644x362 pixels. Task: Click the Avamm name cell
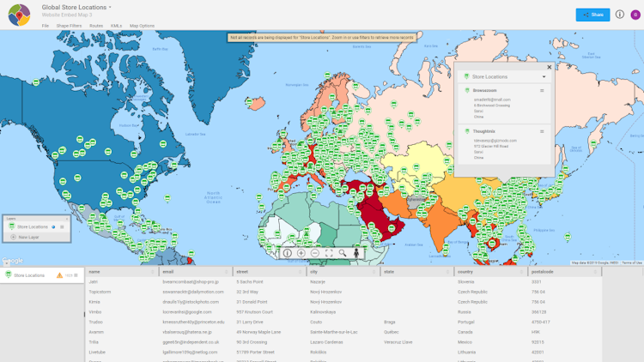coord(96,332)
